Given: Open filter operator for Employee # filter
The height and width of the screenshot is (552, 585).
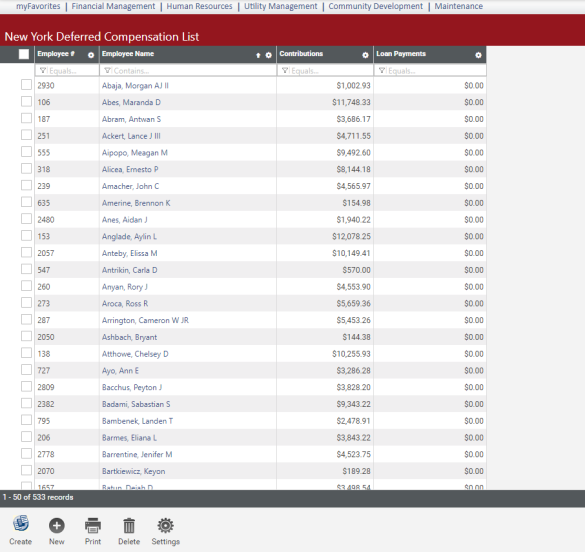Looking at the screenshot, I should (43, 70).
